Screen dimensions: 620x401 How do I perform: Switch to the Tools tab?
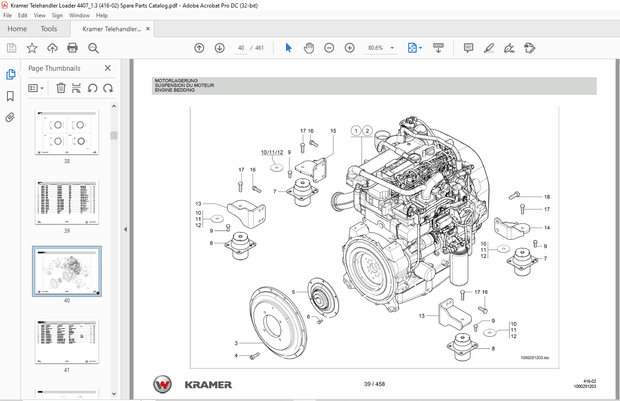49,29
